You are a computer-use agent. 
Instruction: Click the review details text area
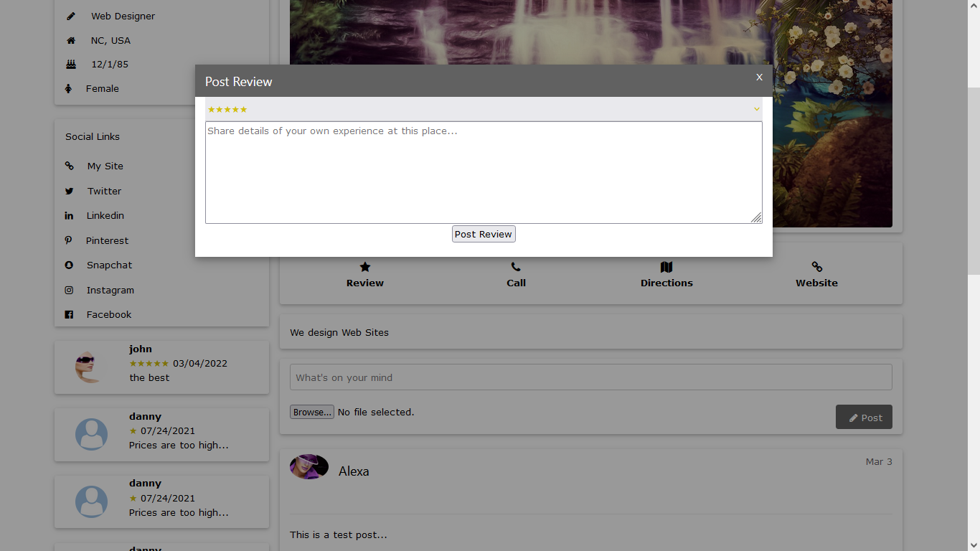(484, 172)
